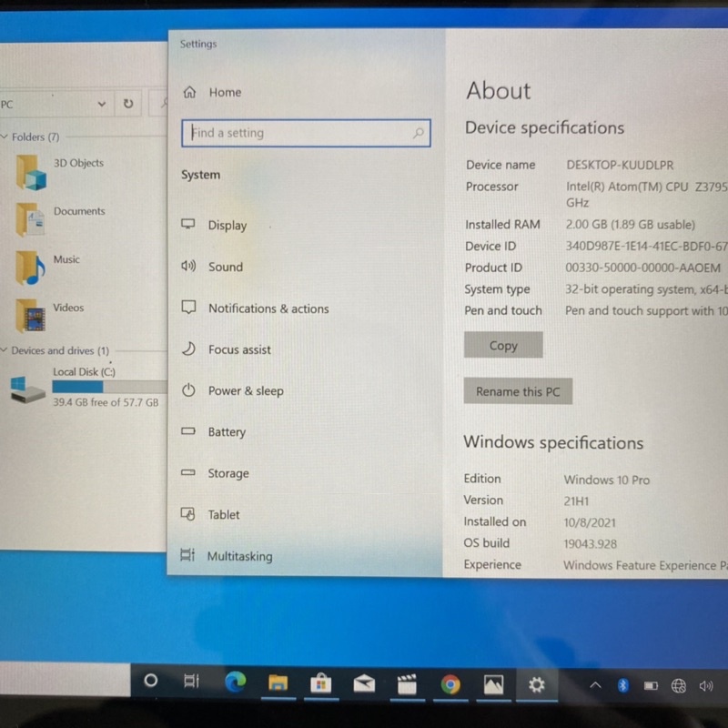Select Storage in the settings sidebar

(x=227, y=473)
